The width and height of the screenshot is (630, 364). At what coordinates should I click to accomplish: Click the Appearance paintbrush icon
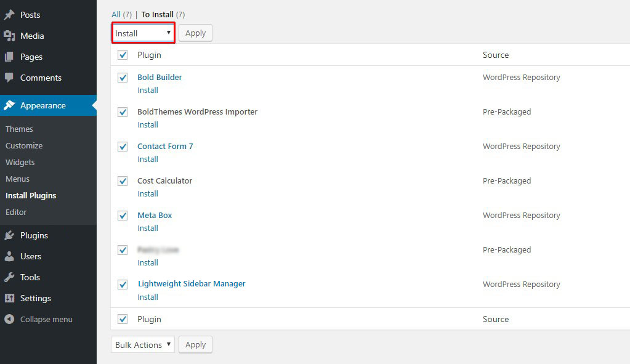[x=9, y=105]
